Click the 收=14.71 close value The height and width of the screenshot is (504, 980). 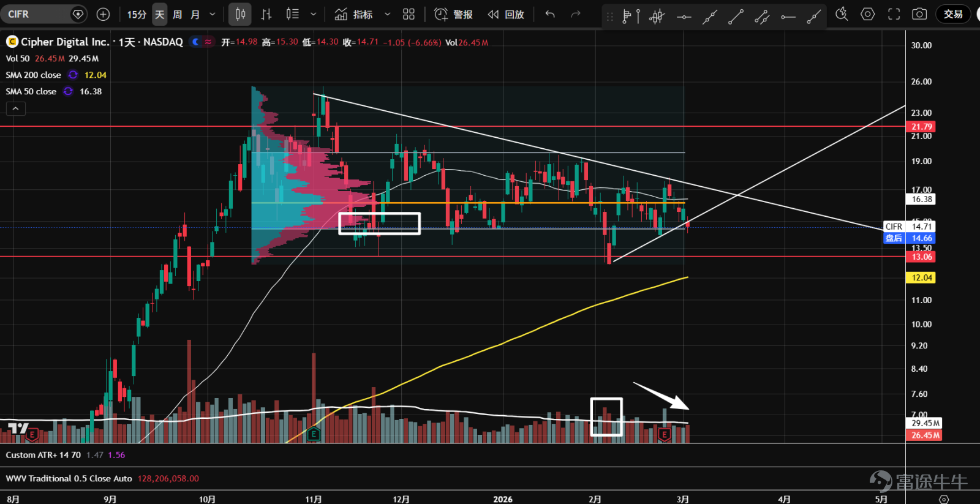[x=361, y=42]
